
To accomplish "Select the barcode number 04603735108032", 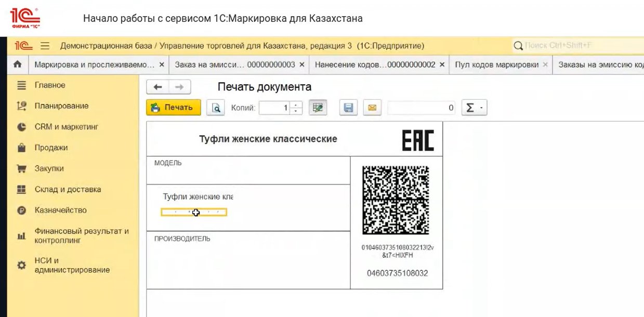I will (398, 273).
